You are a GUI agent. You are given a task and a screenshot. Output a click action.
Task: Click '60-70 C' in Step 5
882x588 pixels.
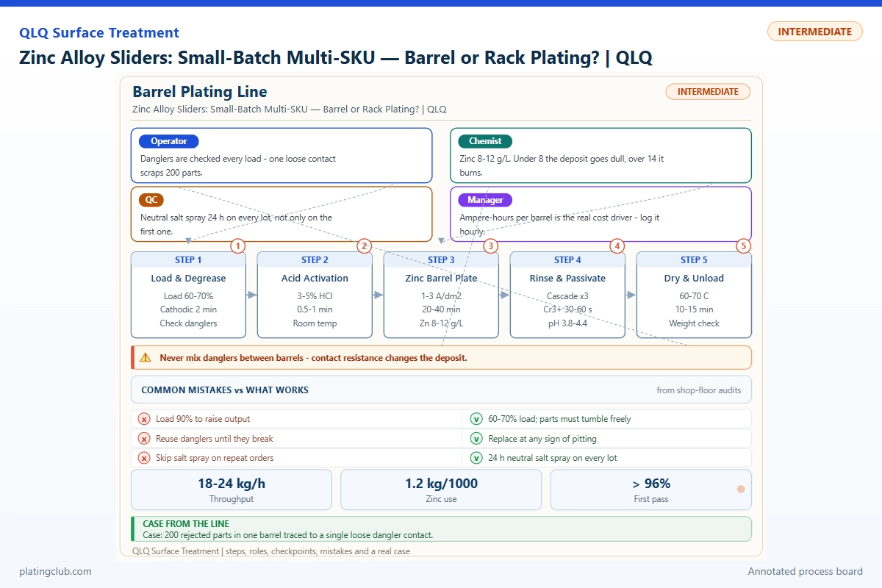[x=694, y=296]
